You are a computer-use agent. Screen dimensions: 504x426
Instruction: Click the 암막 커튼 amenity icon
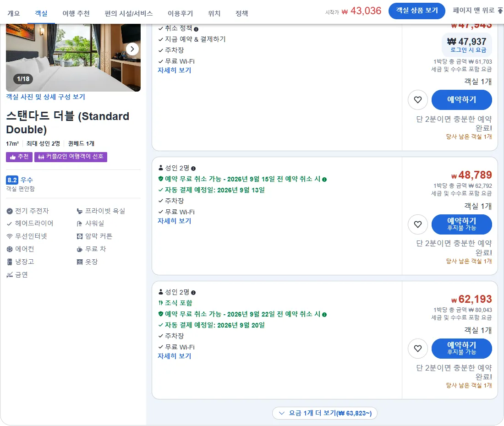[80, 236]
